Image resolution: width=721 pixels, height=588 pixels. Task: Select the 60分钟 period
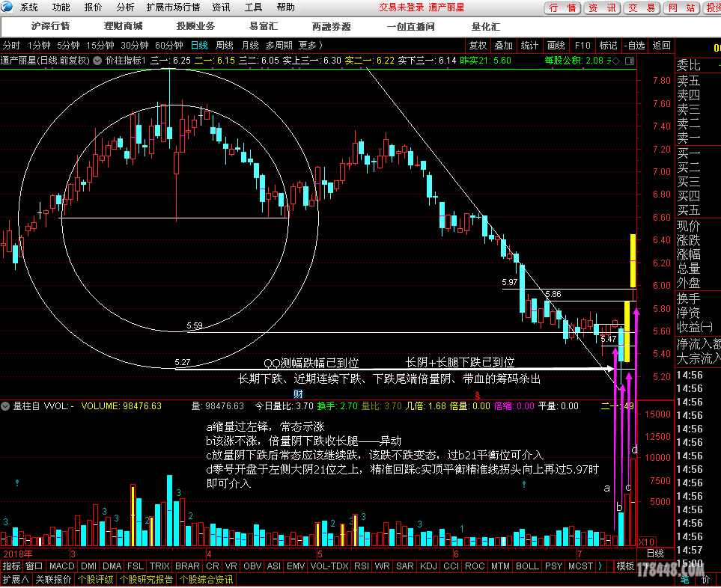(x=169, y=46)
